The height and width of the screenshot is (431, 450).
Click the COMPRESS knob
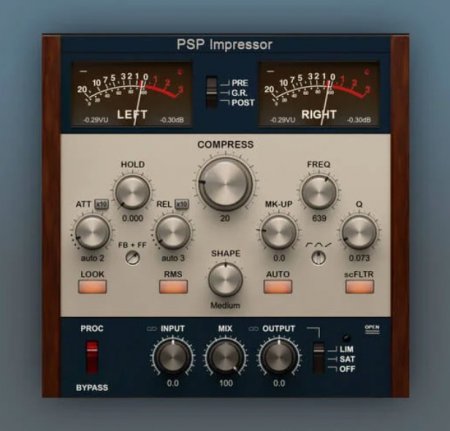click(225, 184)
